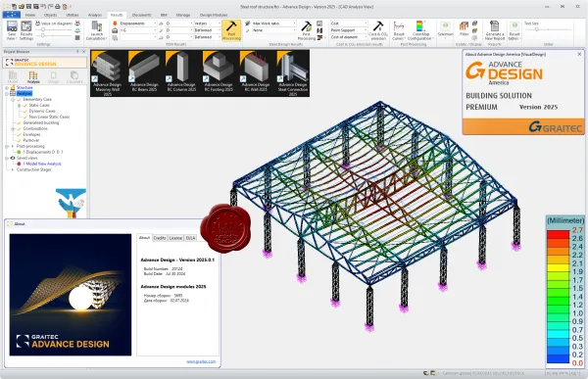Open Advance Design Masonry Wall 2025 shortcut

pos(107,73)
